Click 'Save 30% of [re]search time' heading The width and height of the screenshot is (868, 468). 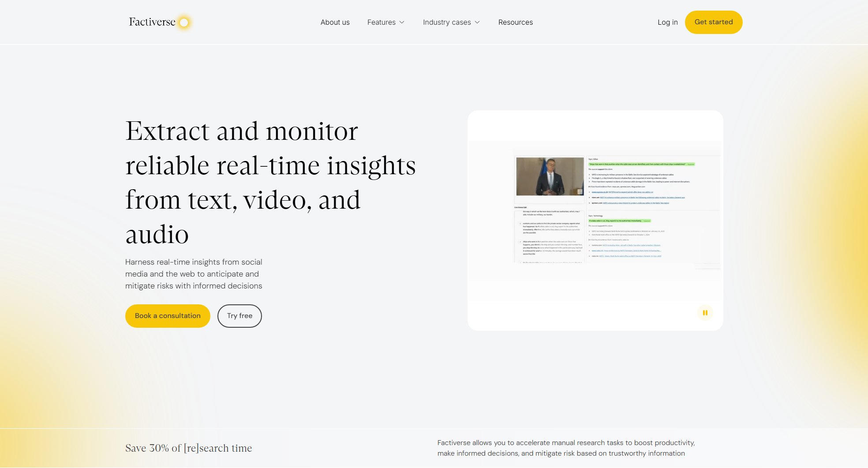tap(189, 448)
